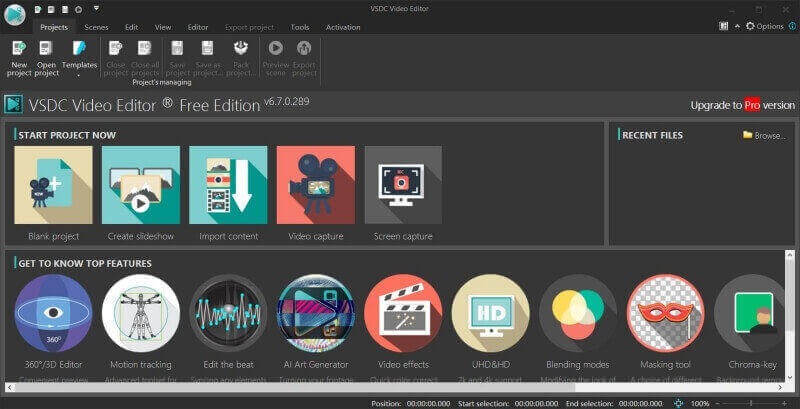
Task: Open the Masking tool feature icon
Action: pos(665,313)
